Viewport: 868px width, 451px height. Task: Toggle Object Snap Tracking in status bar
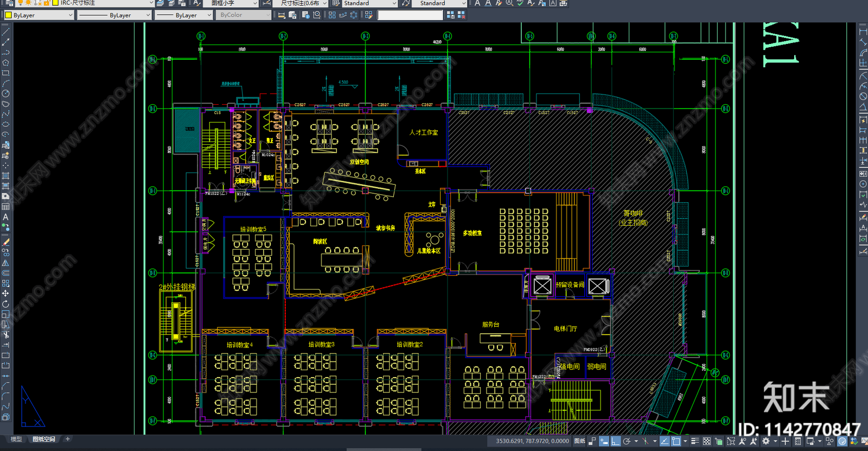point(665,441)
